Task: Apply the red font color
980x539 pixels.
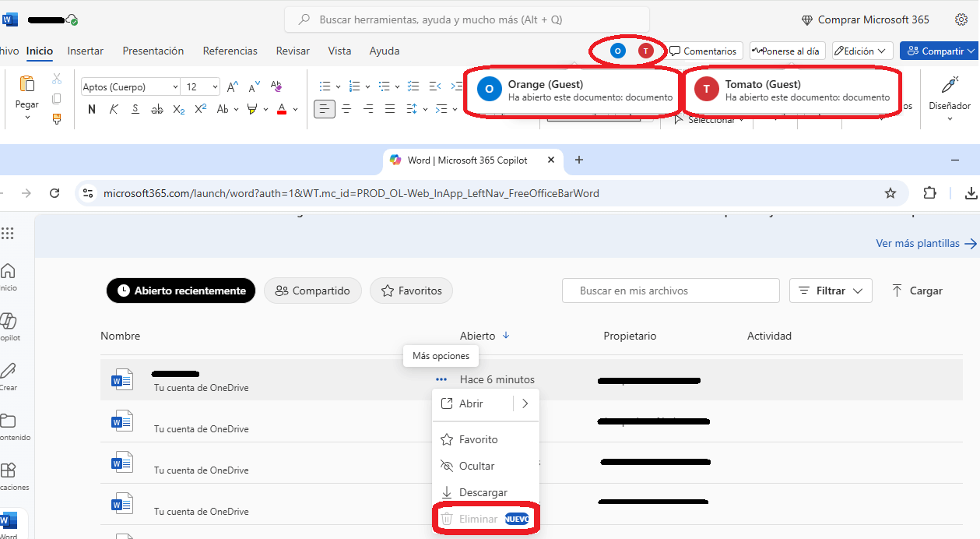Action: pos(282,109)
